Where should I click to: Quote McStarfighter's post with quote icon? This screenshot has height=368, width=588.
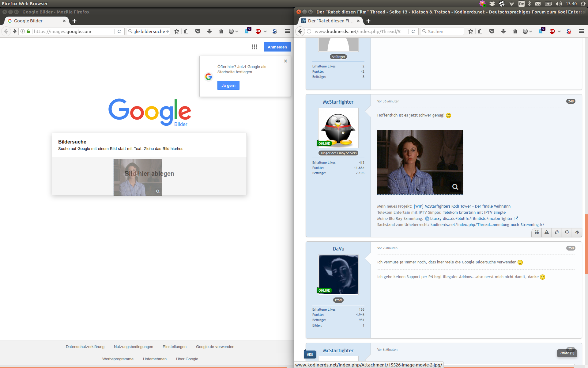pyautogui.click(x=537, y=232)
